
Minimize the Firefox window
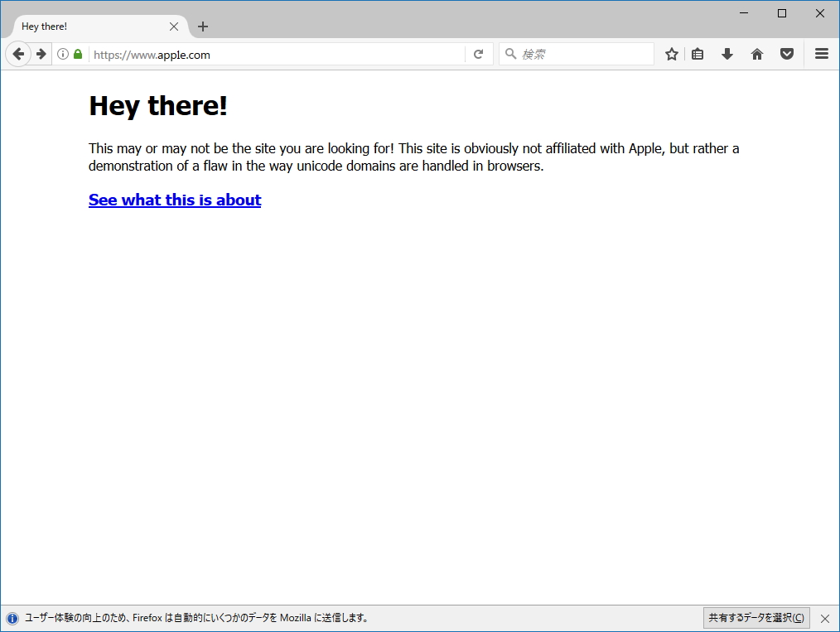[744, 13]
